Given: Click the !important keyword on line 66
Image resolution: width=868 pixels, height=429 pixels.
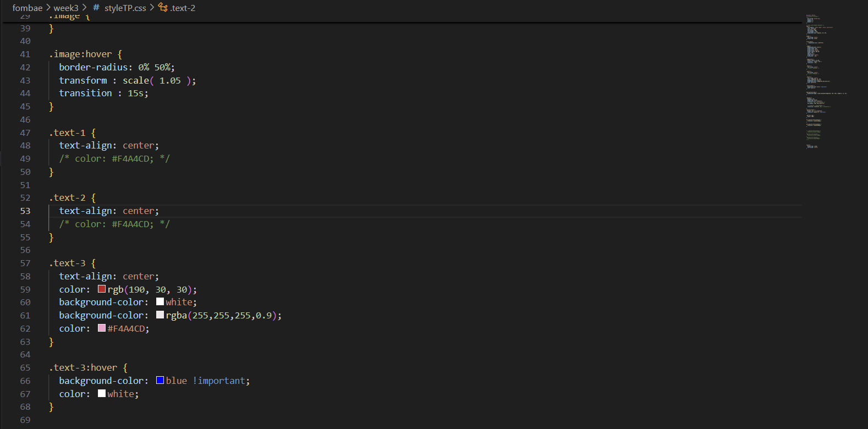Looking at the screenshot, I should [221, 381].
